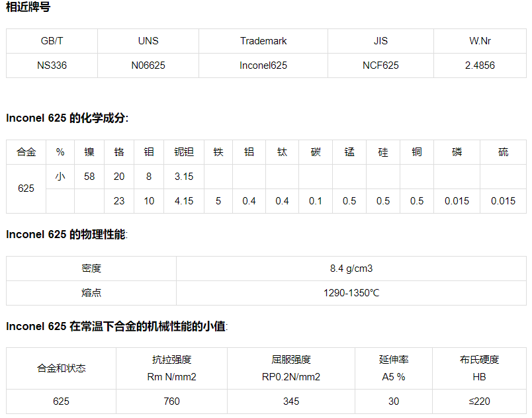Viewport: 532px width, 418px height.
Task: Click the 硅 column header
Action: coord(383,152)
